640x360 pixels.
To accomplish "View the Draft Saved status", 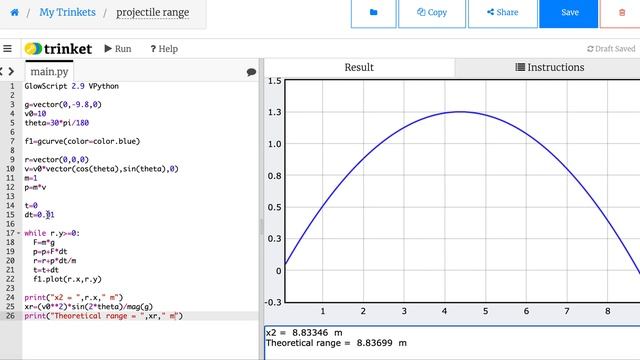I will point(611,49).
